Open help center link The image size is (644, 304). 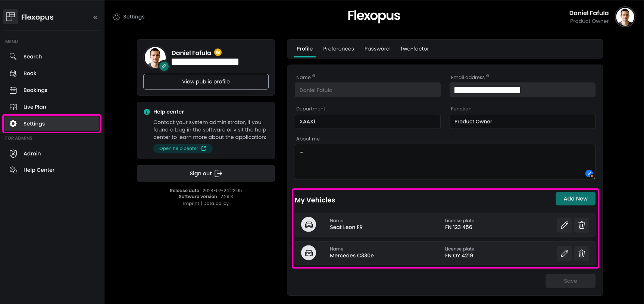183,148
